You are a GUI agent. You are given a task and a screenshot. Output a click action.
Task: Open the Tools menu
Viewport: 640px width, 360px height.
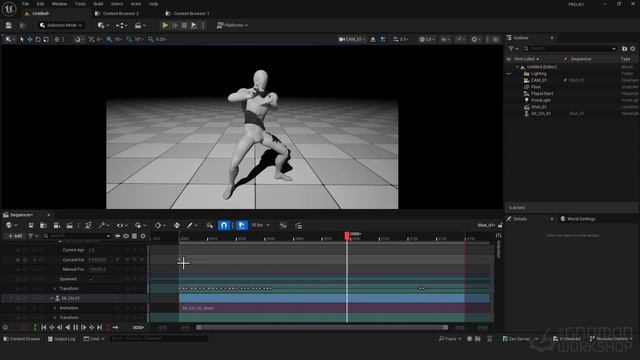pos(80,4)
